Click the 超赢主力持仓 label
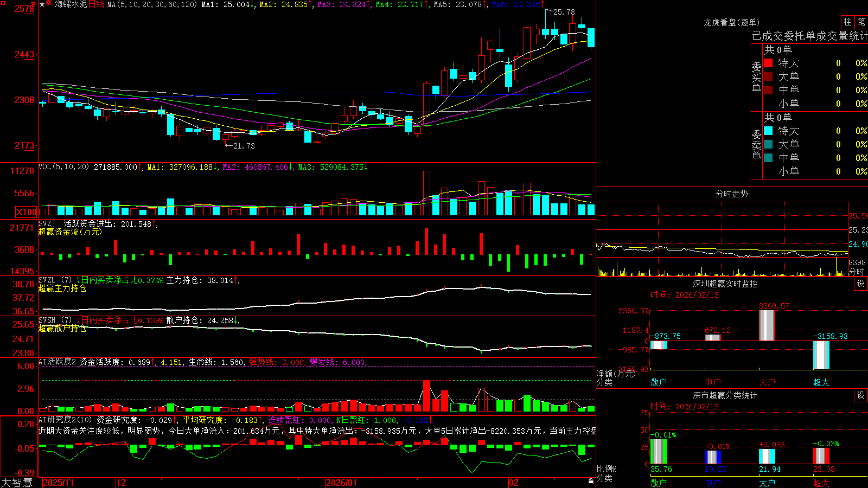This screenshot has width=868, height=488. (x=62, y=288)
